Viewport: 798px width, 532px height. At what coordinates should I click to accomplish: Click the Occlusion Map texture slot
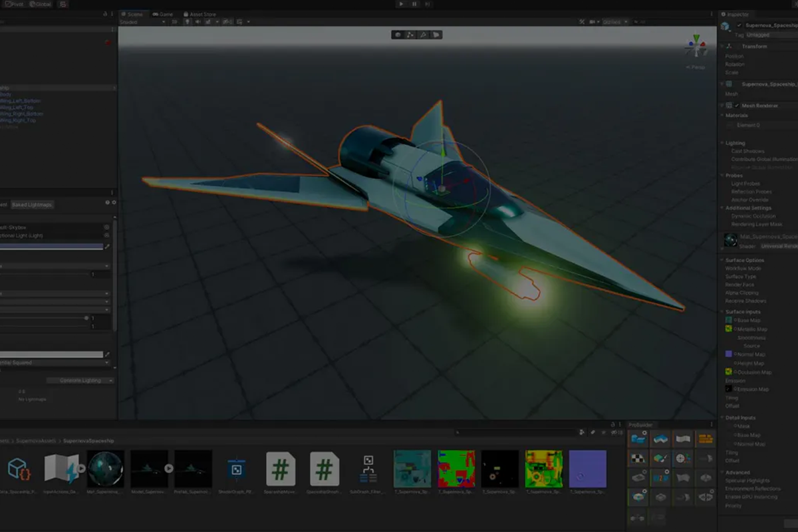729,372
